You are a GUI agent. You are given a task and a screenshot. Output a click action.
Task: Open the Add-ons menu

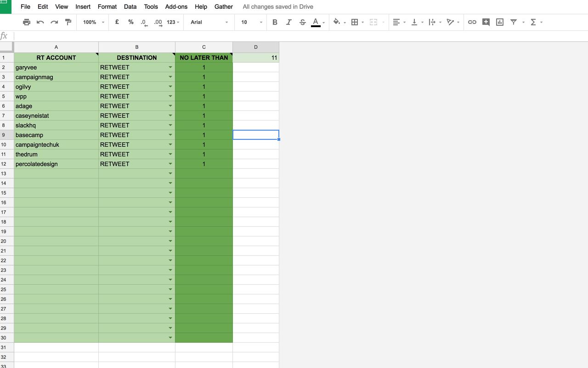pos(176,6)
